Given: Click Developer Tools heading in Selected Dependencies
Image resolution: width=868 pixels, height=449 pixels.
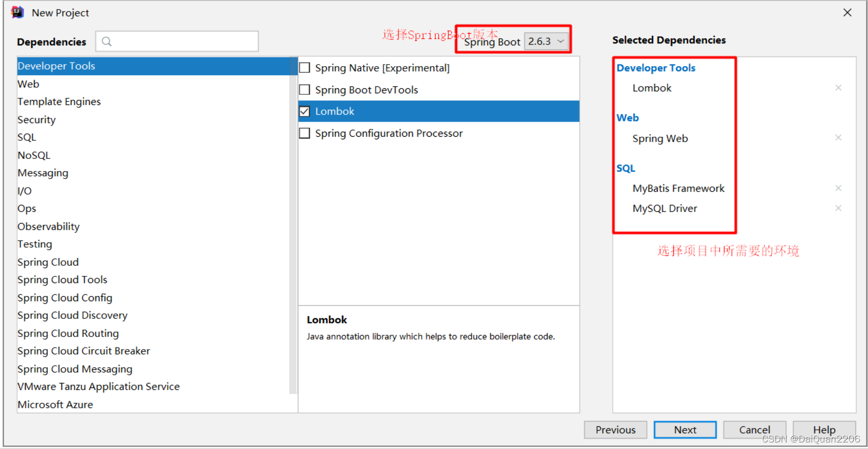Looking at the screenshot, I should [x=656, y=68].
